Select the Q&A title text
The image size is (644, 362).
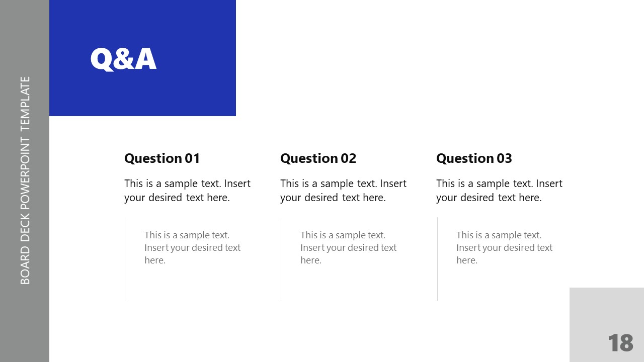coord(123,59)
